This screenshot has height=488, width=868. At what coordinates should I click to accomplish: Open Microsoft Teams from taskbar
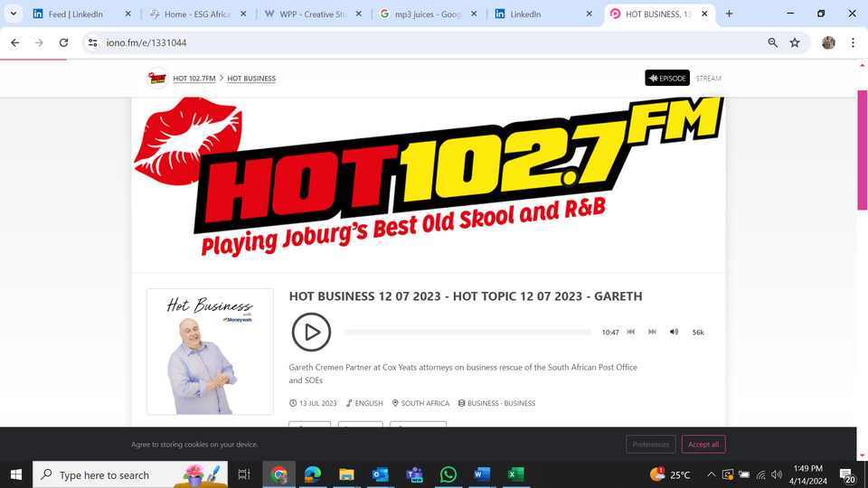414,474
